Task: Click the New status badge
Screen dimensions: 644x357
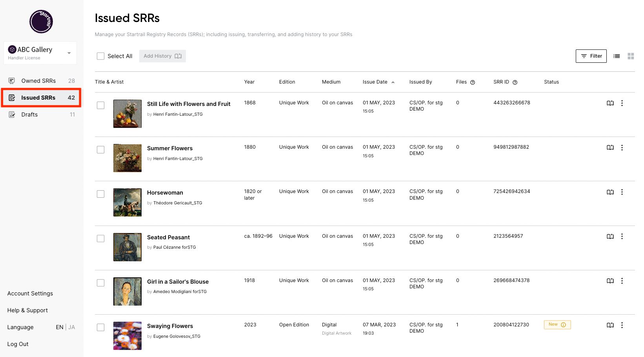Action: (557, 325)
